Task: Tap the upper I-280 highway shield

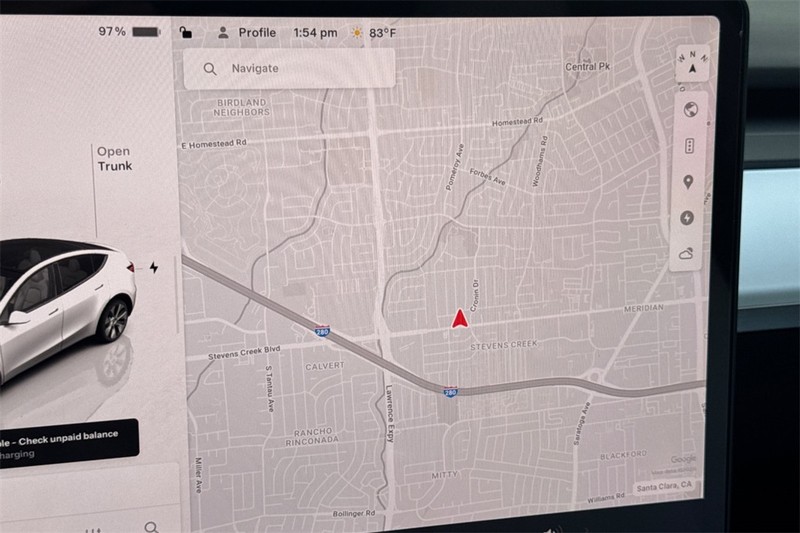Action: tap(322, 332)
